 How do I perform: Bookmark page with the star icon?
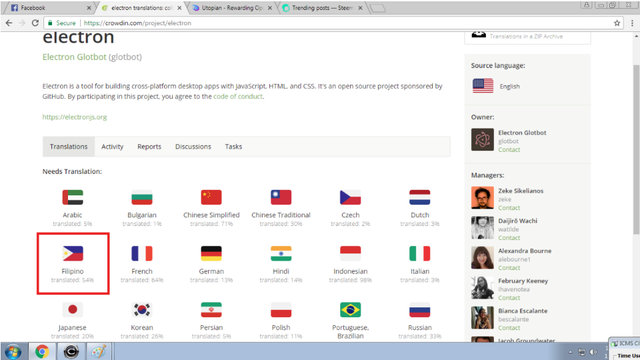(617, 23)
